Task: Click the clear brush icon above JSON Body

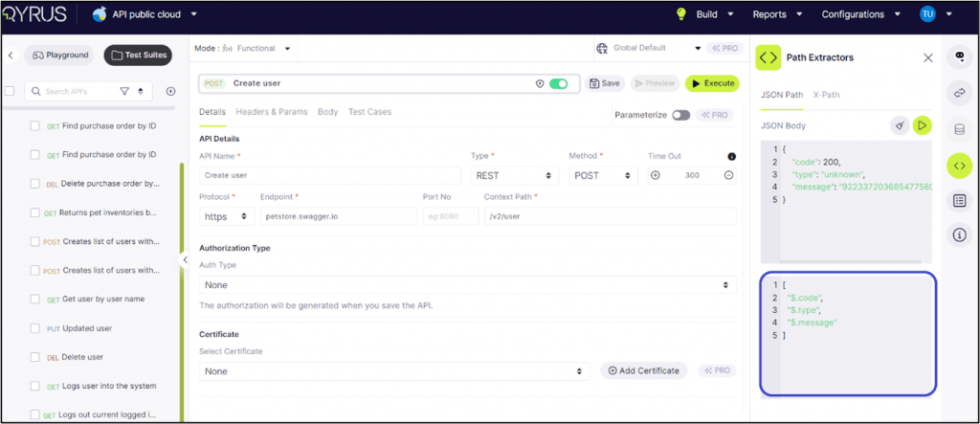Action: point(900,125)
